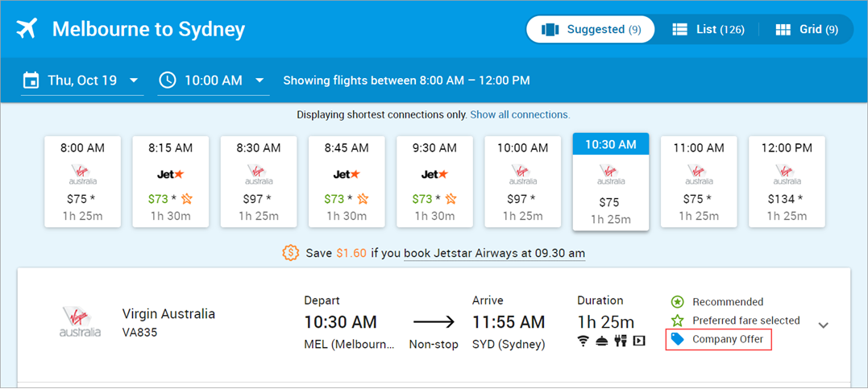This screenshot has width=868, height=389.
Task: Click book Jetstar Airways at 09.30 am link
Action: (x=494, y=254)
